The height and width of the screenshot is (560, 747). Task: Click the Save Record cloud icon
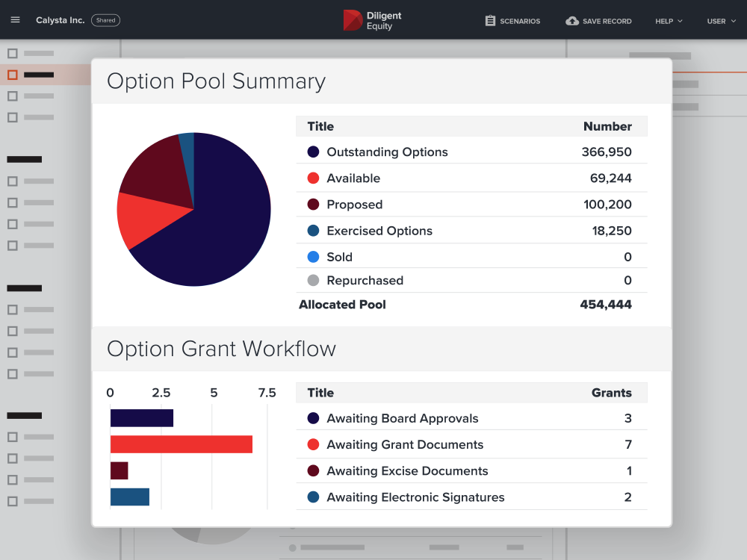click(572, 21)
